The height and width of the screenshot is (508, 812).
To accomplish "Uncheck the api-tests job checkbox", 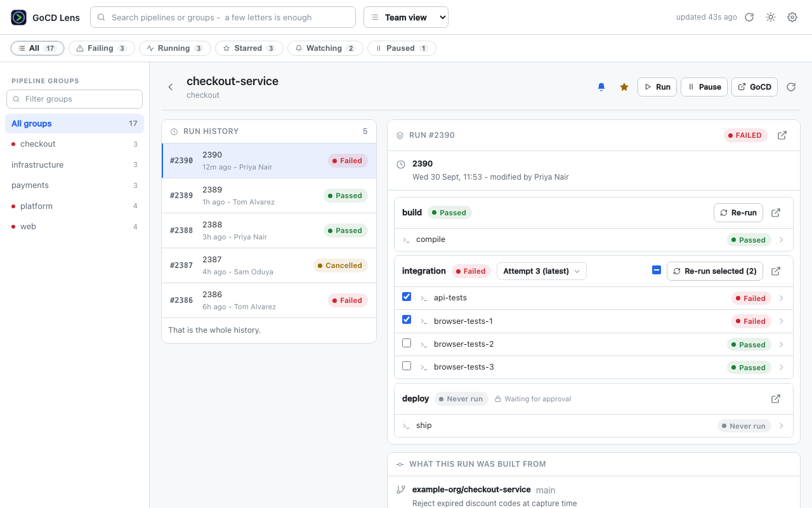I will pos(407,297).
